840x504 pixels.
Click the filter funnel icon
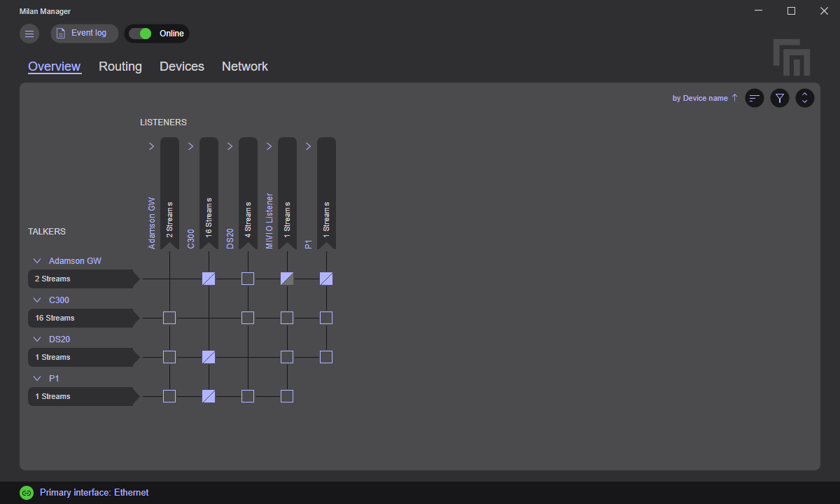pos(779,98)
